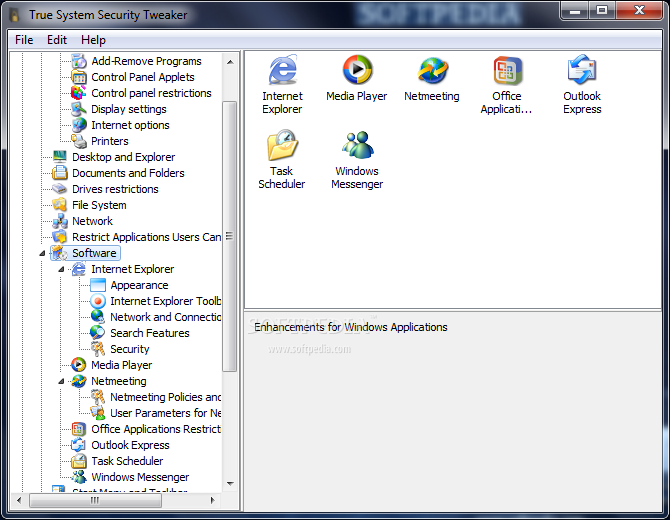670x520 pixels.
Task: Click the tree's vertical scrollbar thumb
Action: 230,236
